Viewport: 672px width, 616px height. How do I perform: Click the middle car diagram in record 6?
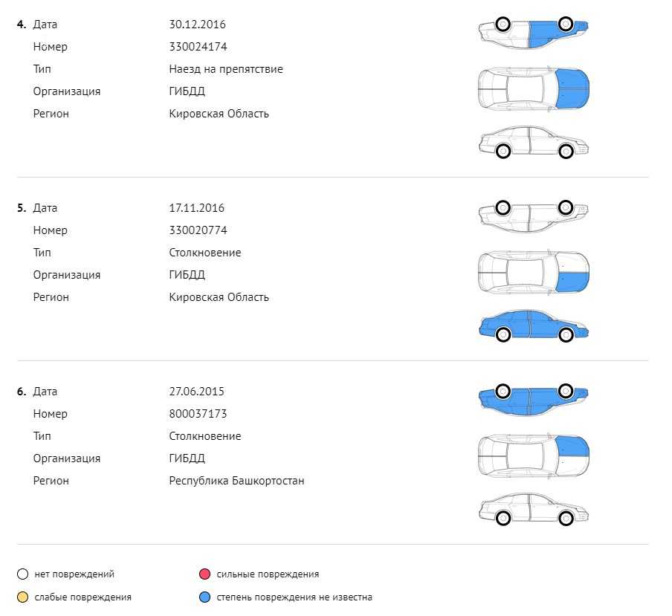click(x=533, y=455)
